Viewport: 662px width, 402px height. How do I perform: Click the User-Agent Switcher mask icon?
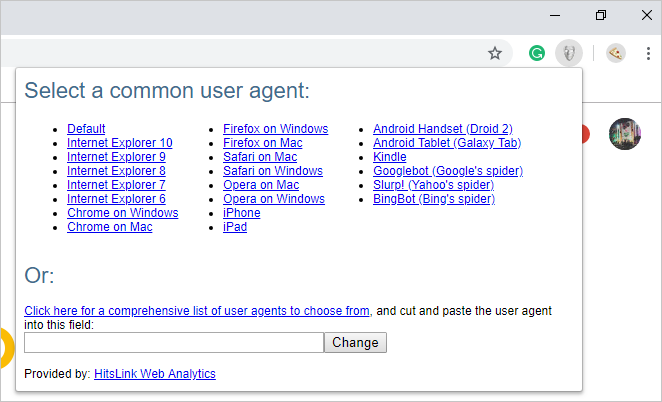click(x=568, y=53)
